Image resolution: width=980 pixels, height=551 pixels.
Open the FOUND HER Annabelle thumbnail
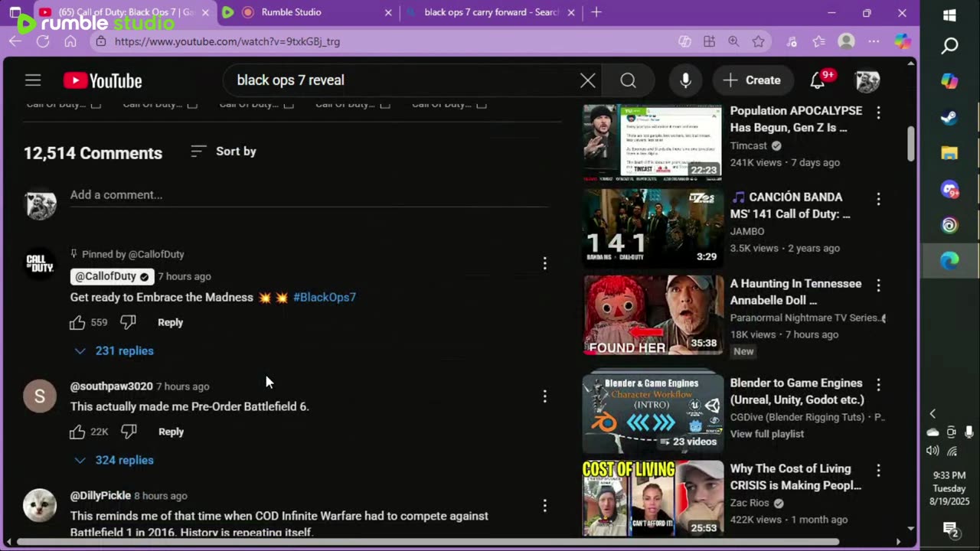653,315
